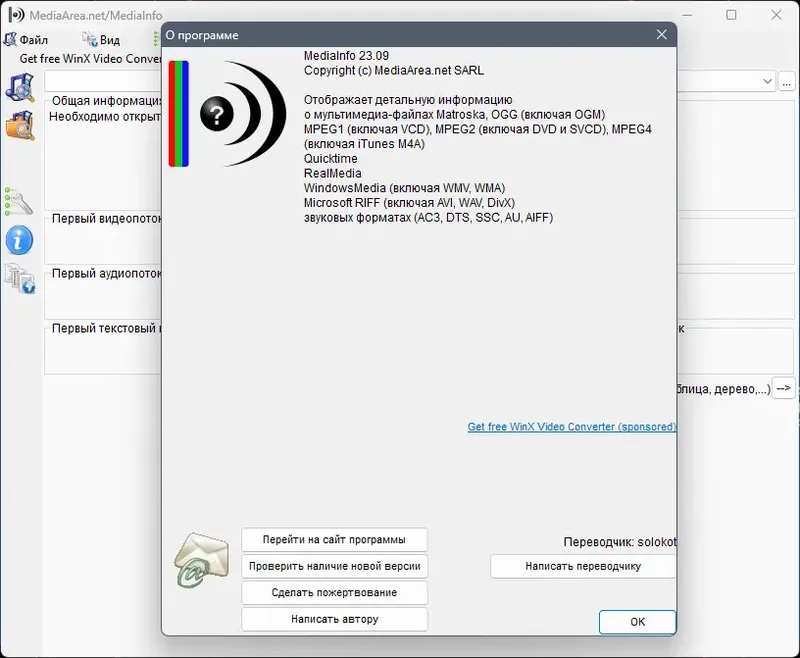Click Сделать пожертвование button

(334, 593)
